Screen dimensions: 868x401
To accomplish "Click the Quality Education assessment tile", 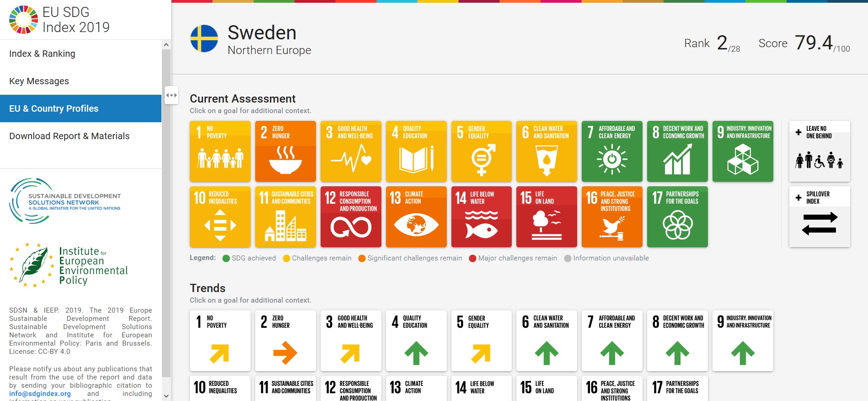I will 416,152.
